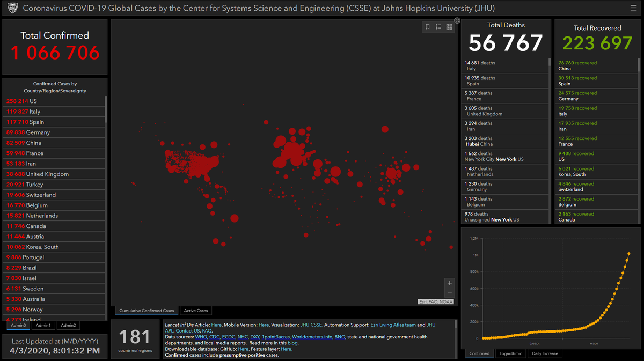Select the 5 330 Australia row
This screenshot has width=644, height=361.
click(x=54, y=299)
